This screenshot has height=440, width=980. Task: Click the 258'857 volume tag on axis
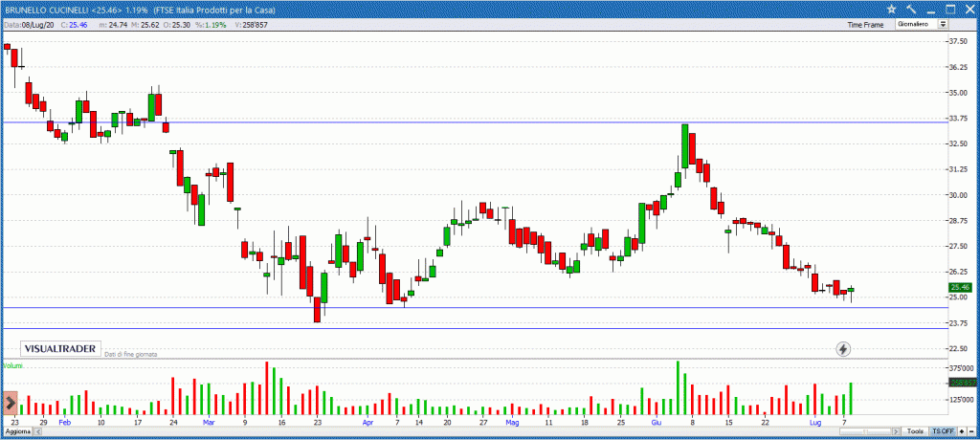click(962, 383)
